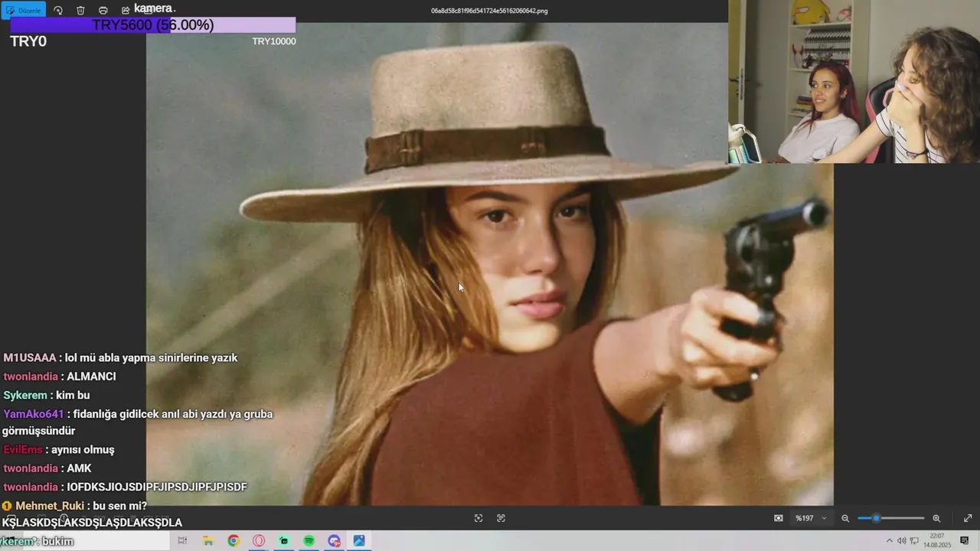The width and height of the screenshot is (980, 551).
Task: Print the image with printer icon
Action: 103,10
